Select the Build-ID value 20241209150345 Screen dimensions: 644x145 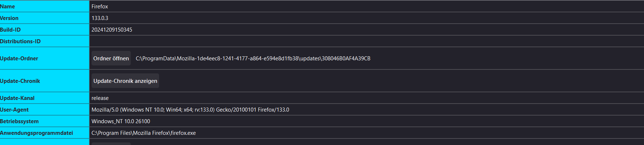click(x=112, y=30)
